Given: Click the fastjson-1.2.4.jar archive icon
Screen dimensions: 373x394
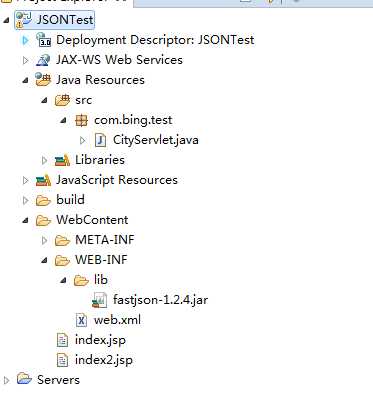Looking at the screenshot, I should 100,300.
